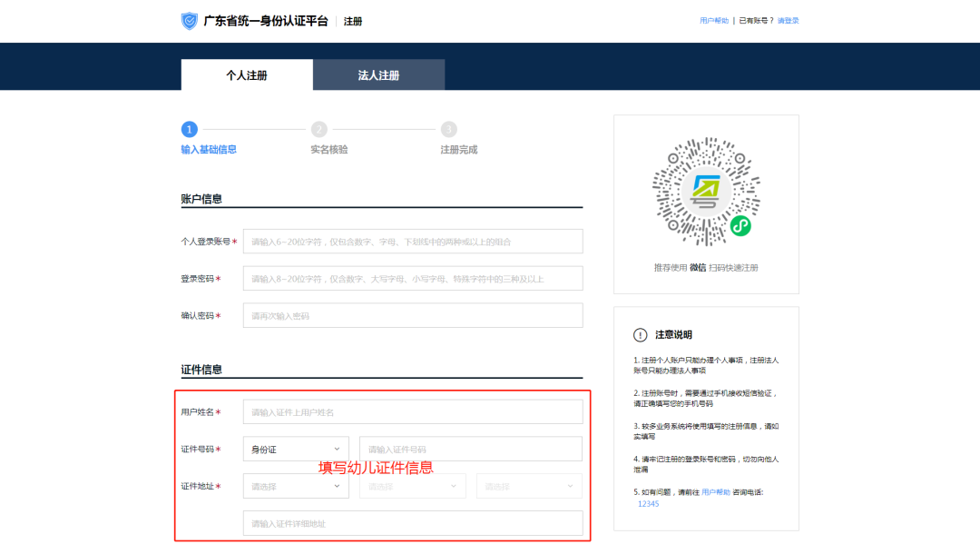
Task: Open 用户帮助 link in the notice panel
Action: coord(715,491)
